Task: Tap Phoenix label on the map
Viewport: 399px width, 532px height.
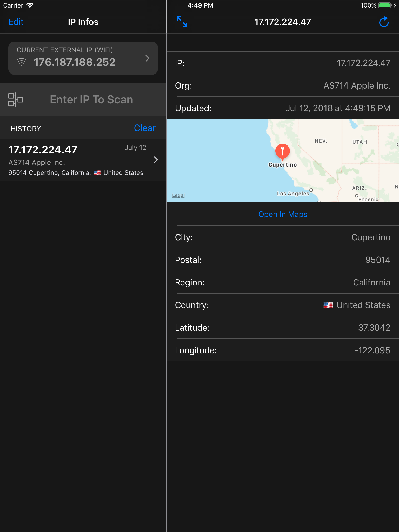Action: pyautogui.click(x=368, y=199)
